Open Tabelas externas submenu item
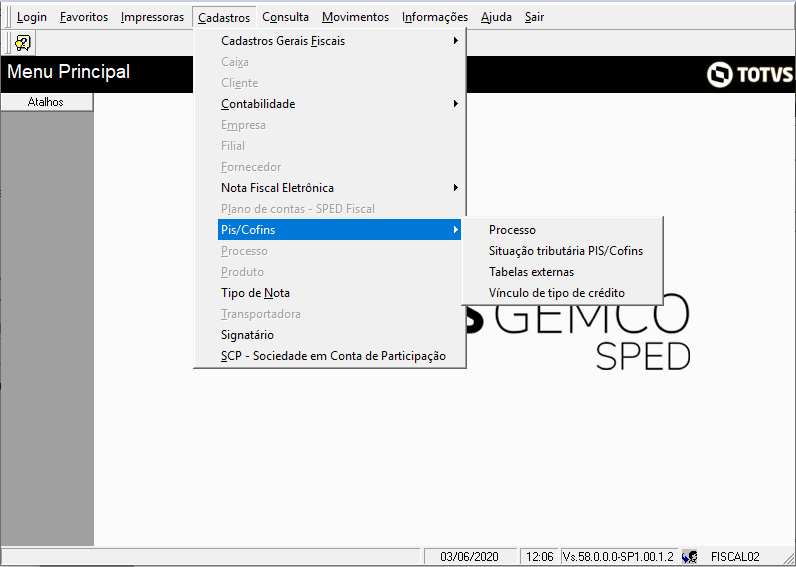This screenshot has width=796, height=567. [562, 272]
